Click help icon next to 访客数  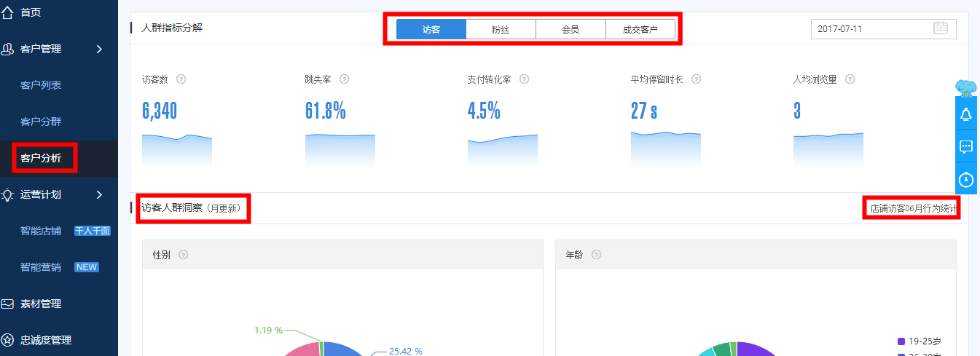181,79
